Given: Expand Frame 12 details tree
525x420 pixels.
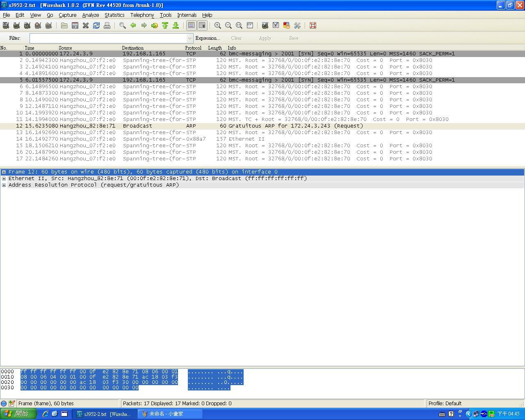Looking at the screenshot, I should coord(4,172).
